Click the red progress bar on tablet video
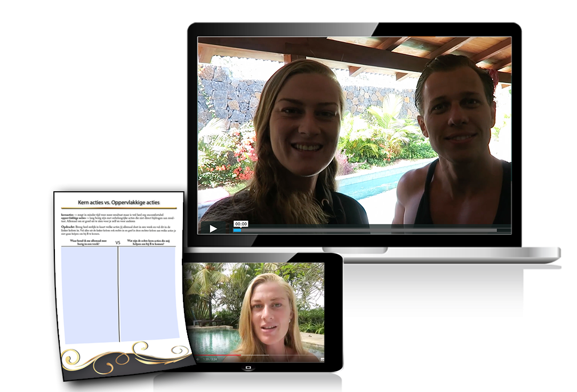 [x=219, y=354]
